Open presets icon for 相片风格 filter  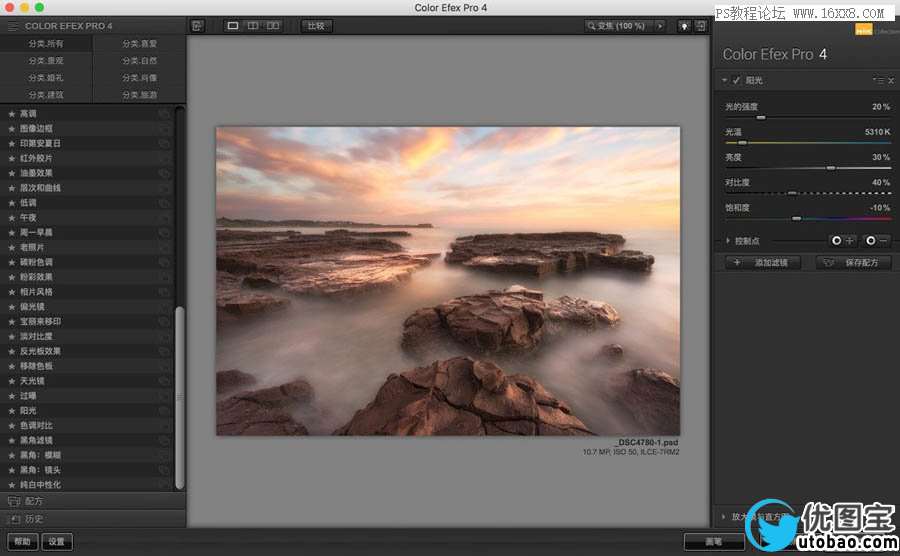[x=164, y=292]
